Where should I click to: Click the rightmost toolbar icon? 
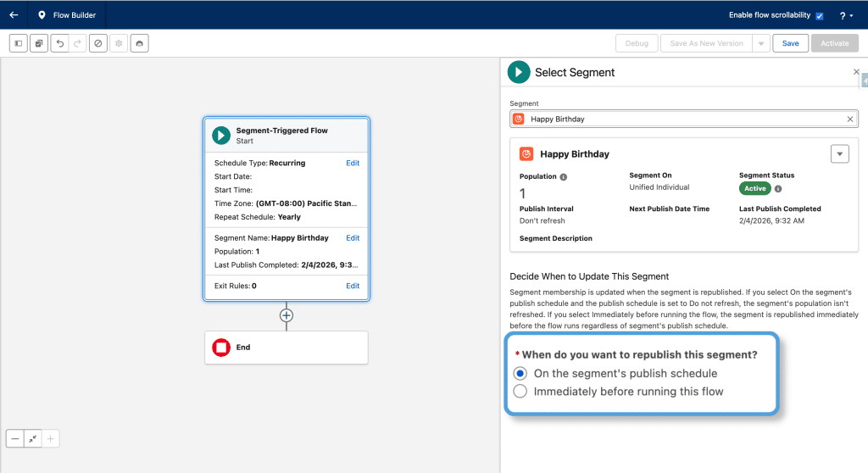coord(140,43)
